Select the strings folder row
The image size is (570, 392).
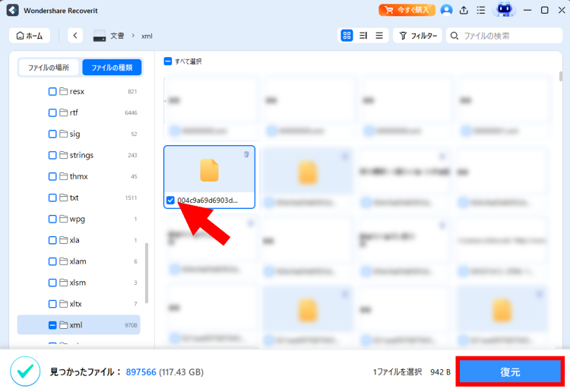[79, 155]
